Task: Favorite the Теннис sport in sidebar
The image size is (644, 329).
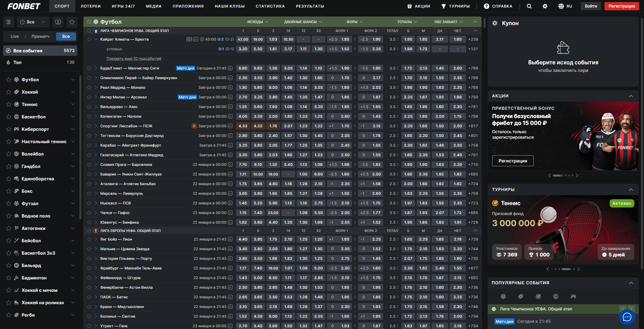Action: coord(9,105)
